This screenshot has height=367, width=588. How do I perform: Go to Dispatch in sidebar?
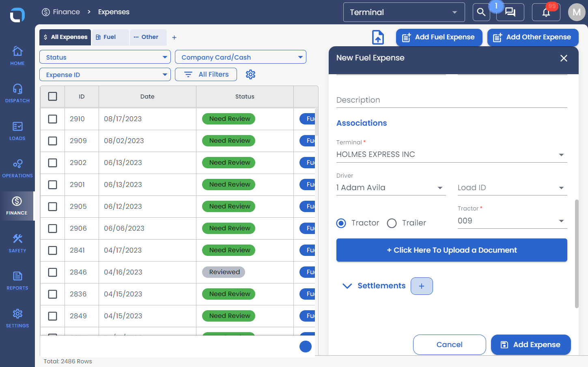(x=17, y=93)
